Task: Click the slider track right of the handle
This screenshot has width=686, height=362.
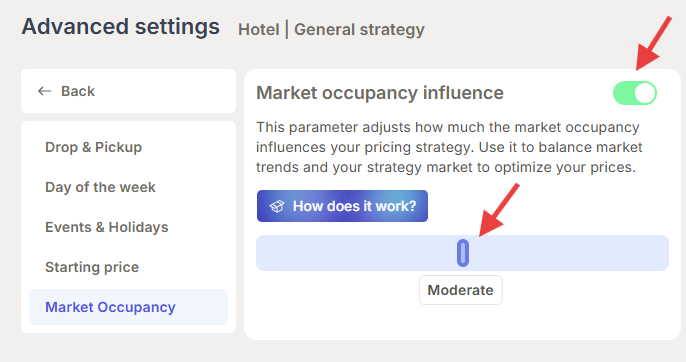Action: (x=569, y=253)
